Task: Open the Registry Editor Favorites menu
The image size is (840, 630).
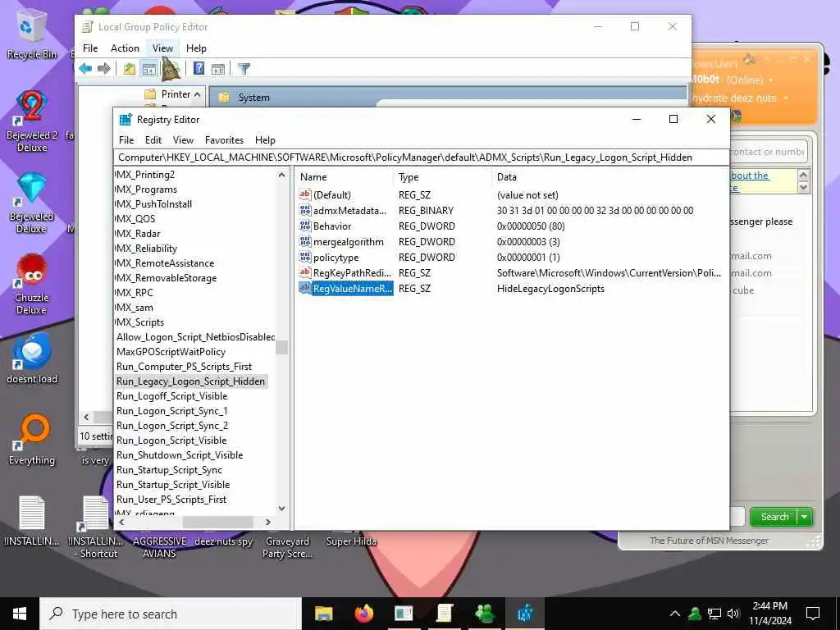Action: 224,139
